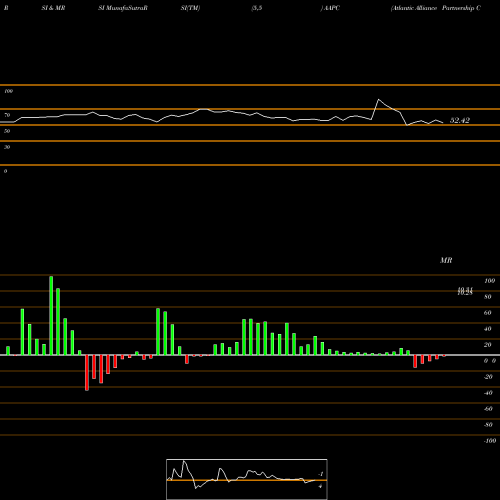Click the 'SI(TM)' header text
This screenshot has width=500, height=500.
pyautogui.click(x=190, y=8)
